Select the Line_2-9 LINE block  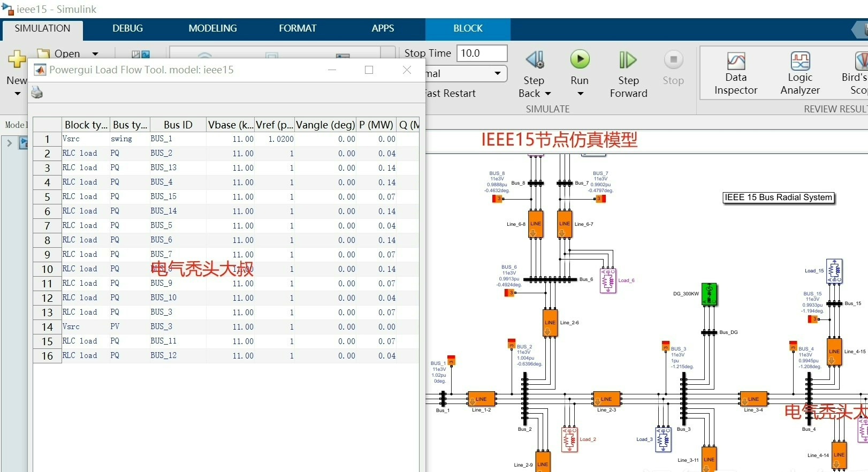click(x=543, y=462)
